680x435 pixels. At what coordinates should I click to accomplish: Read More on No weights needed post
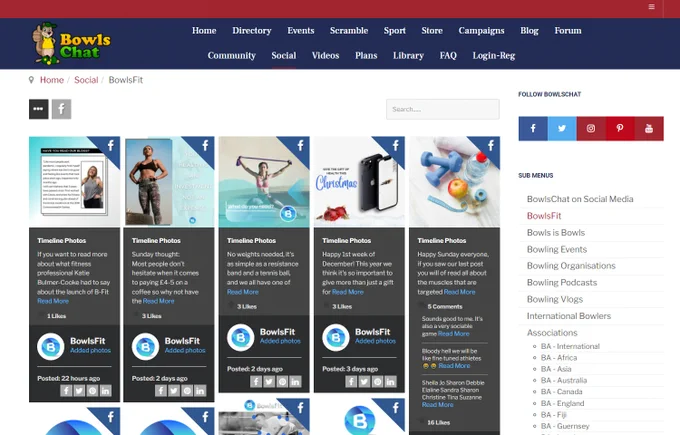pos(243,292)
